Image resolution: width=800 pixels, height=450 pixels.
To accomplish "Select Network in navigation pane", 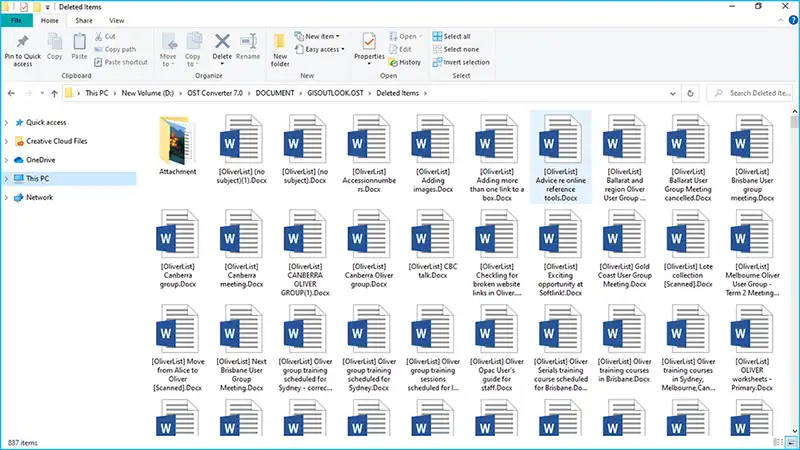I will coord(39,197).
